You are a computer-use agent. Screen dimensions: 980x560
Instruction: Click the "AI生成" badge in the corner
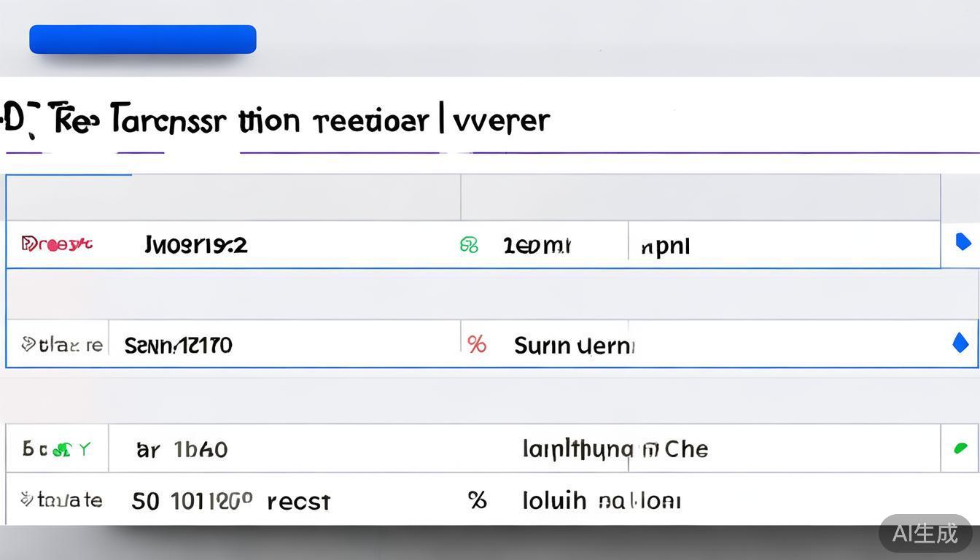[x=925, y=533]
